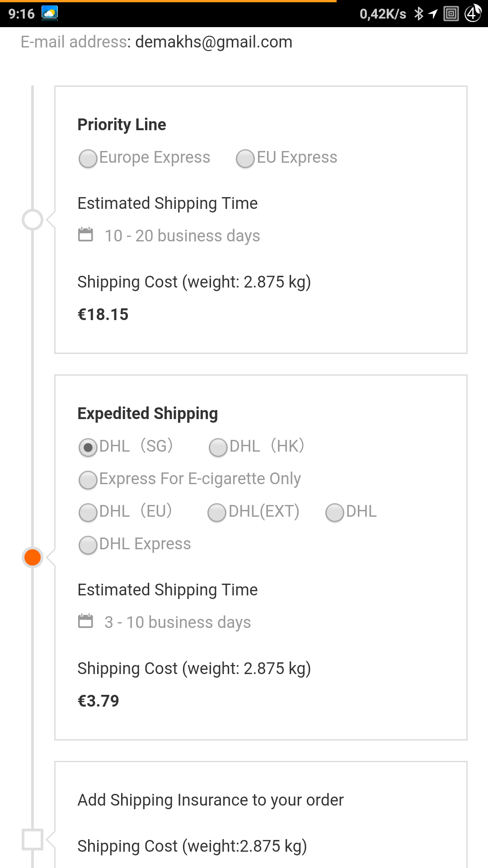Select DHL (SG) shipping option

pyautogui.click(x=88, y=448)
